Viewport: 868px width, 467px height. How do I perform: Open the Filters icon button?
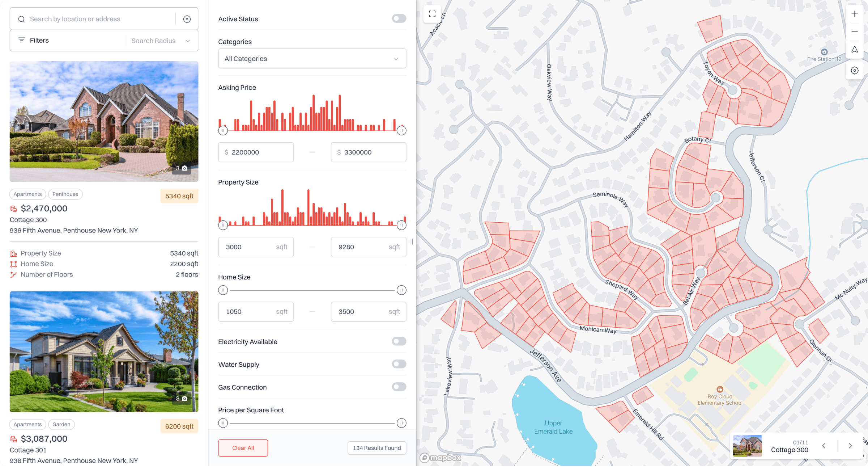[22, 40]
